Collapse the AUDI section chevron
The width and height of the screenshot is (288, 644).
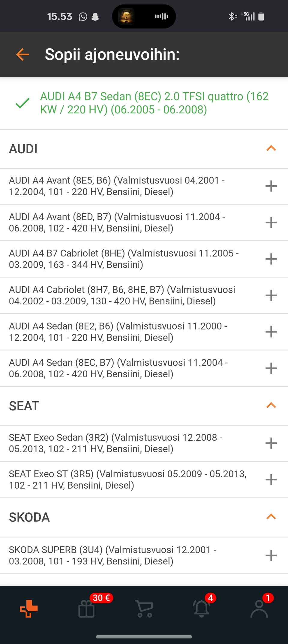click(x=271, y=148)
